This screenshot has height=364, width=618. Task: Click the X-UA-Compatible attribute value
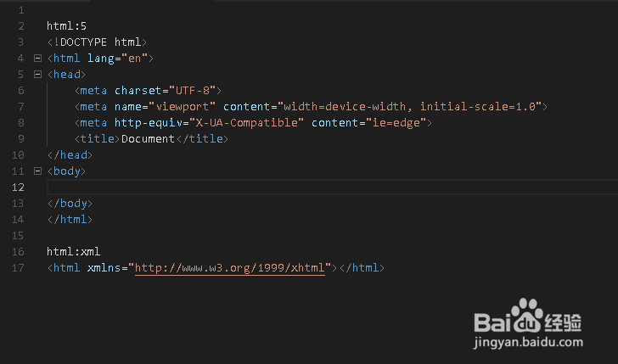[247, 123]
